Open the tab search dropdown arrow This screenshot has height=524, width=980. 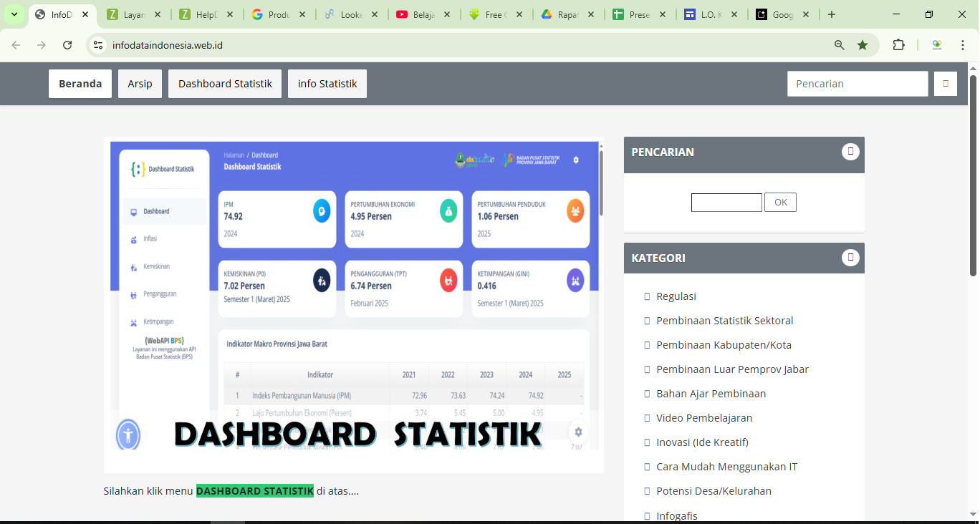pos(14,14)
